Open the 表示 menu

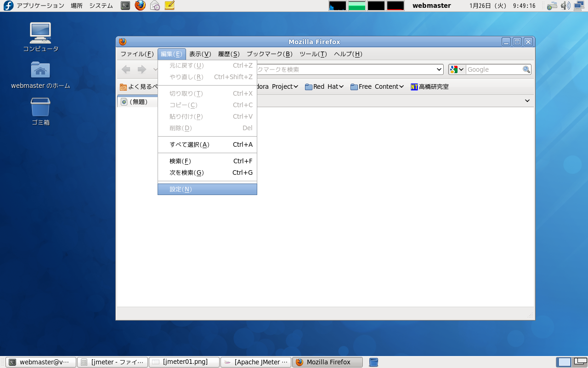click(200, 54)
